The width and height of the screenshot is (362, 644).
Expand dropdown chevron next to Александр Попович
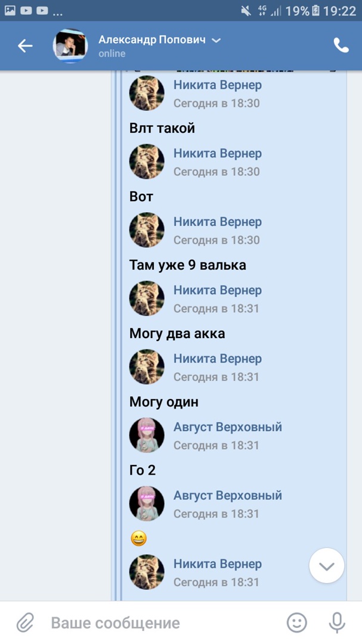tap(216, 40)
